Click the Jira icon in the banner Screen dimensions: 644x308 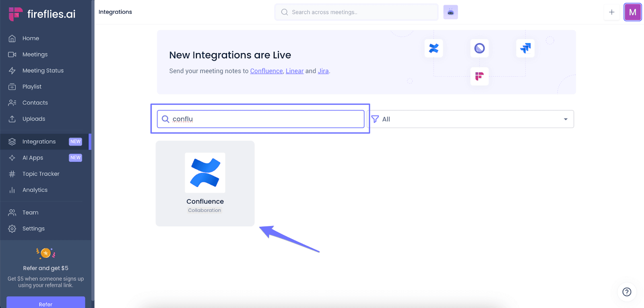[525, 48]
